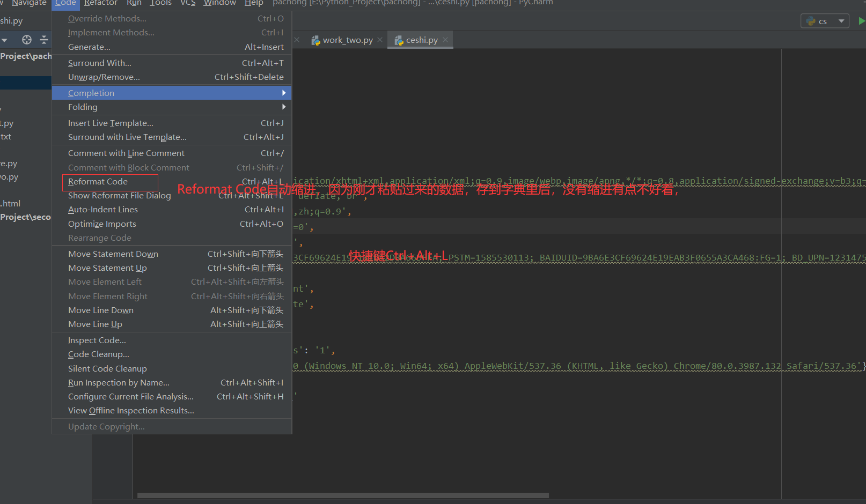Select Code Cleanup... entry
This screenshot has width=866, height=504.
click(172, 354)
